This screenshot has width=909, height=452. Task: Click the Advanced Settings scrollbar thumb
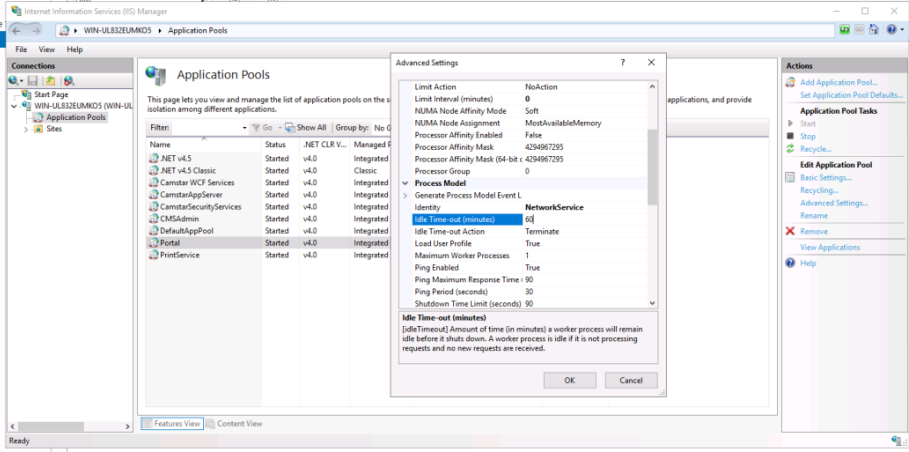pyautogui.click(x=652, y=167)
